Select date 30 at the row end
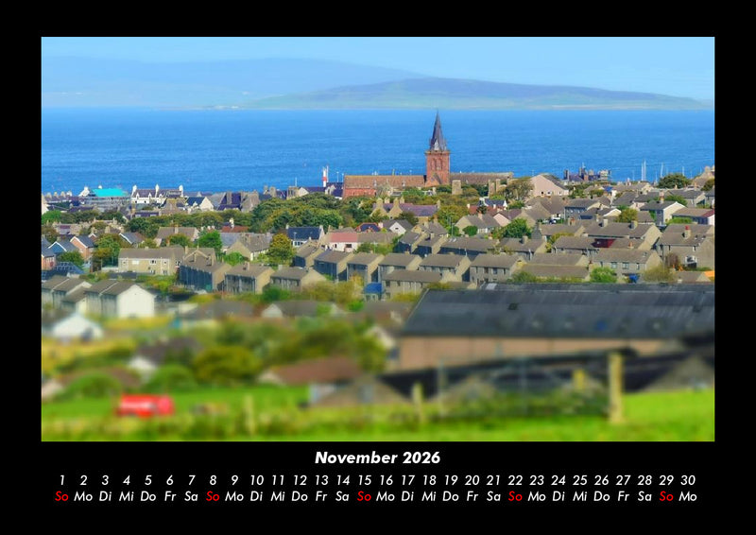The height and width of the screenshot is (535, 756). (688, 480)
